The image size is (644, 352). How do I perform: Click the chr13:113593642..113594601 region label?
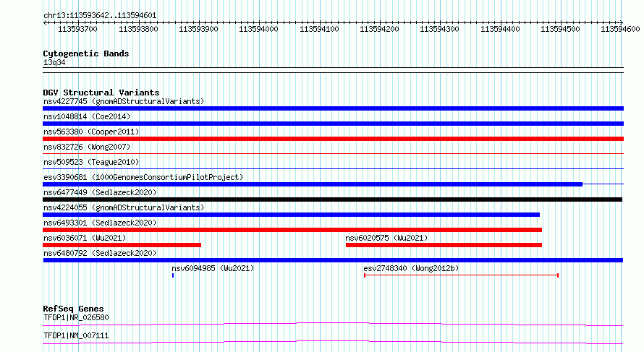click(x=100, y=16)
